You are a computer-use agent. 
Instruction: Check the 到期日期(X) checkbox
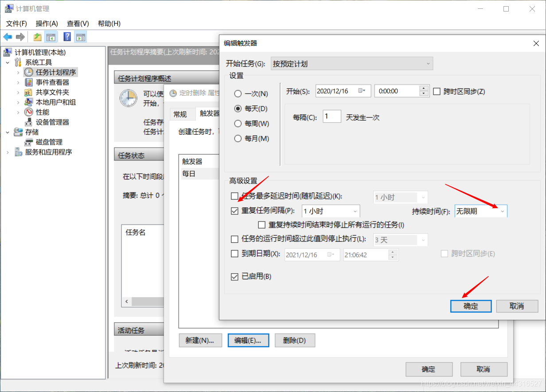(x=234, y=254)
